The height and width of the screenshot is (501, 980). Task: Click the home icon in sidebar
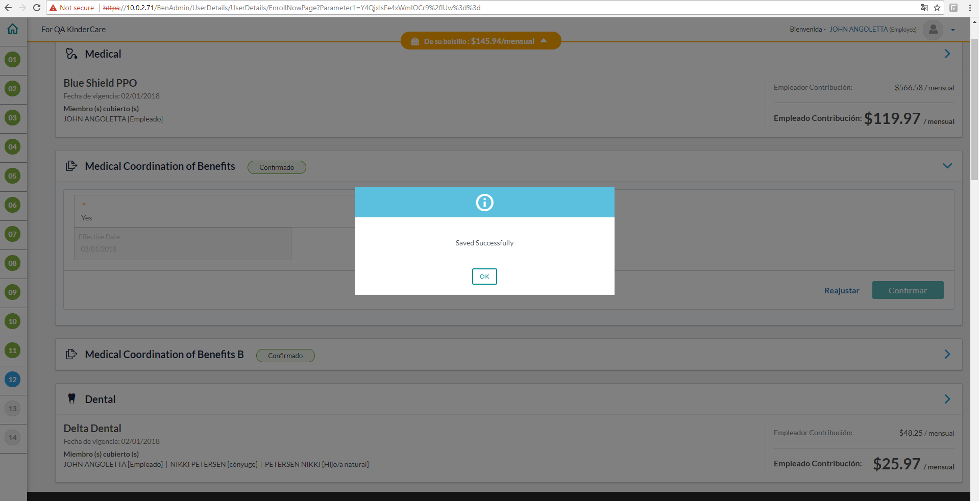pos(13,29)
